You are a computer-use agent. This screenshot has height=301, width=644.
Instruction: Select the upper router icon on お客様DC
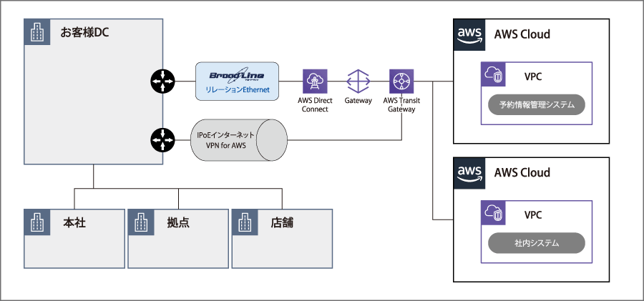[162, 81]
